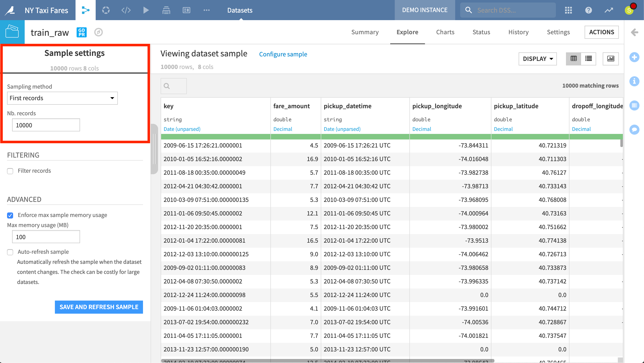
Task: Open the help question mark icon
Action: tap(589, 10)
